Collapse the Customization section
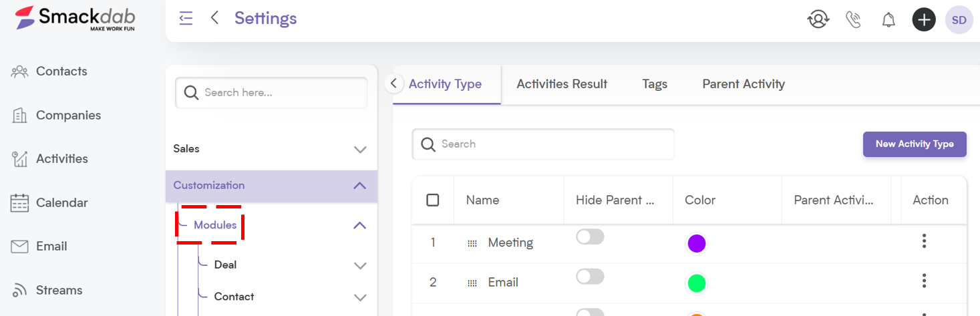This screenshot has width=980, height=316. tap(359, 186)
